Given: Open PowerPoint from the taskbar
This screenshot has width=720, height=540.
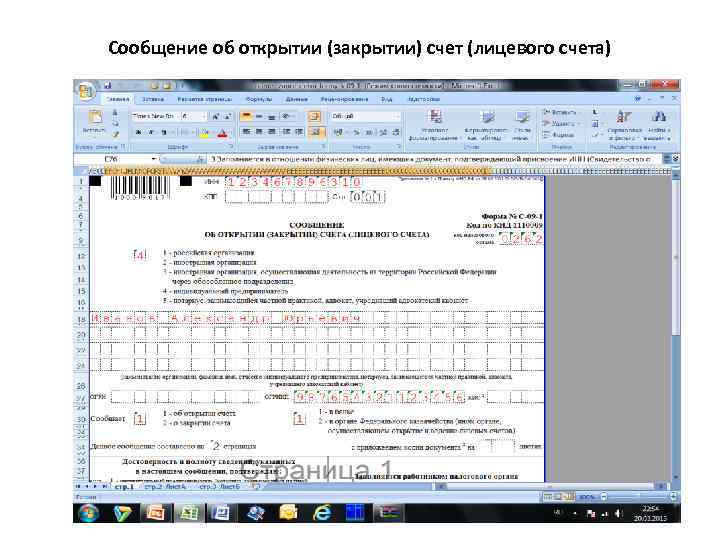Looking at the screenshot, I should point(155,513).
